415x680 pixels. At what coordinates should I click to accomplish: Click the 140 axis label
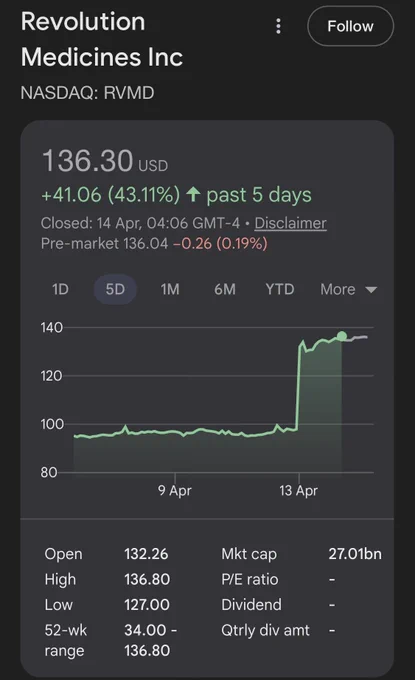click(52, 327)
